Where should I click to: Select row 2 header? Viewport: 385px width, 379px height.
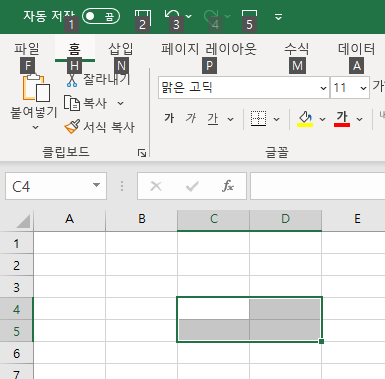point(16,265)
